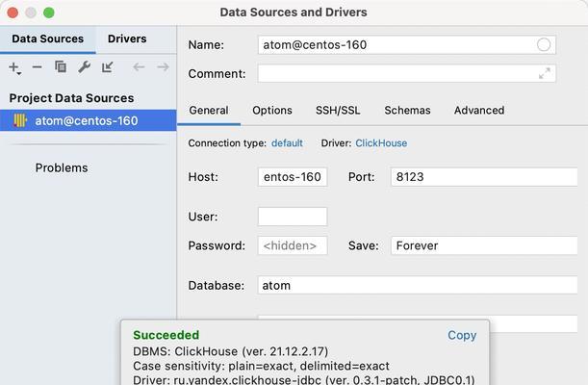Screen dimensions: 588x385
Task: Click the Port field showing 8123
Action: tap(484, 177)
